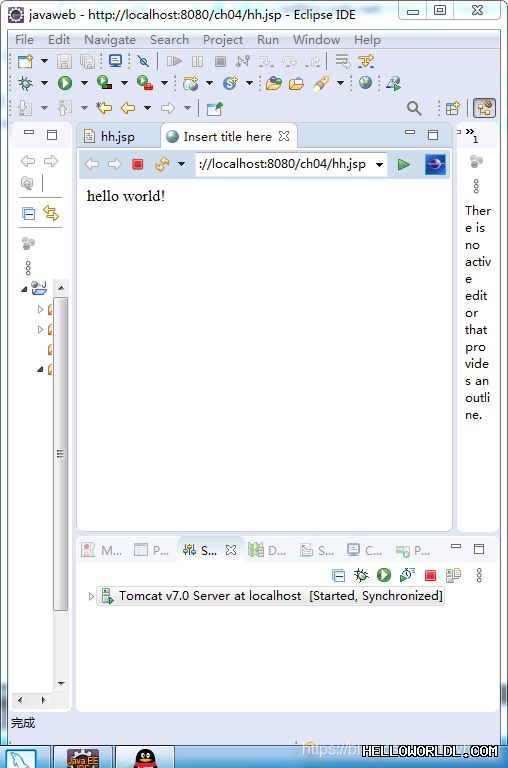Viewport: 508px width, 768px height.
Task: Click the Open Web Browser globe icon
Action: [365, 83]
